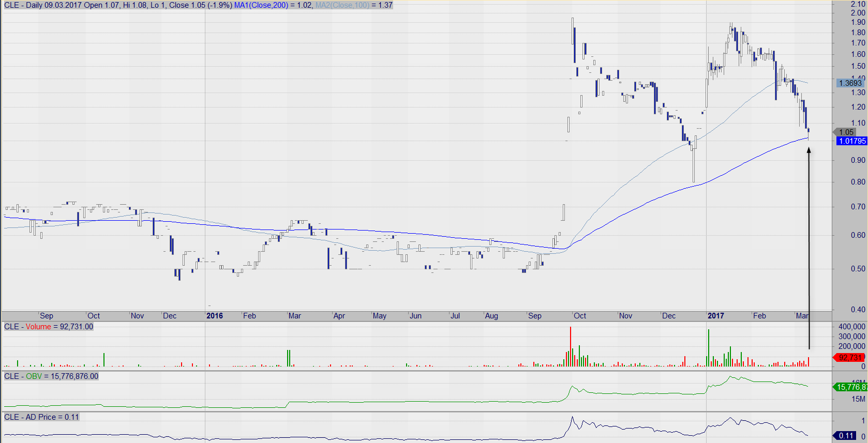The height and width of the screenshot is (443, 868).
Task: Click the Mar label at time axis end
Action: pos(802,316)
